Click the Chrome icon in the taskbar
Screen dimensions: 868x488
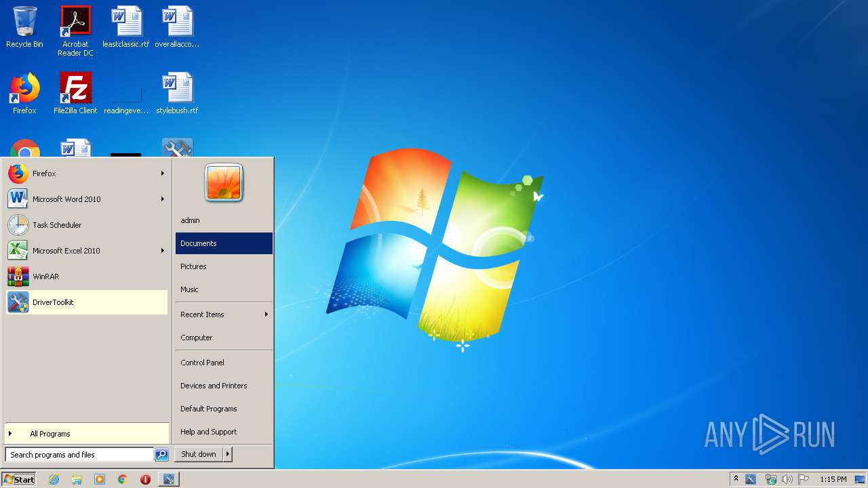tap(123, 479)
